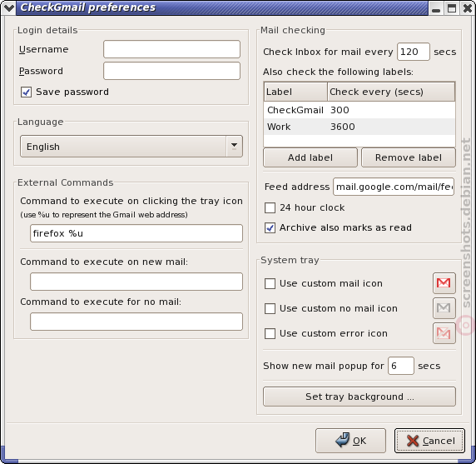Viewport: 476px width, 464px height.
Task: Click the custom error icon button
Action: tap(444, 333)
